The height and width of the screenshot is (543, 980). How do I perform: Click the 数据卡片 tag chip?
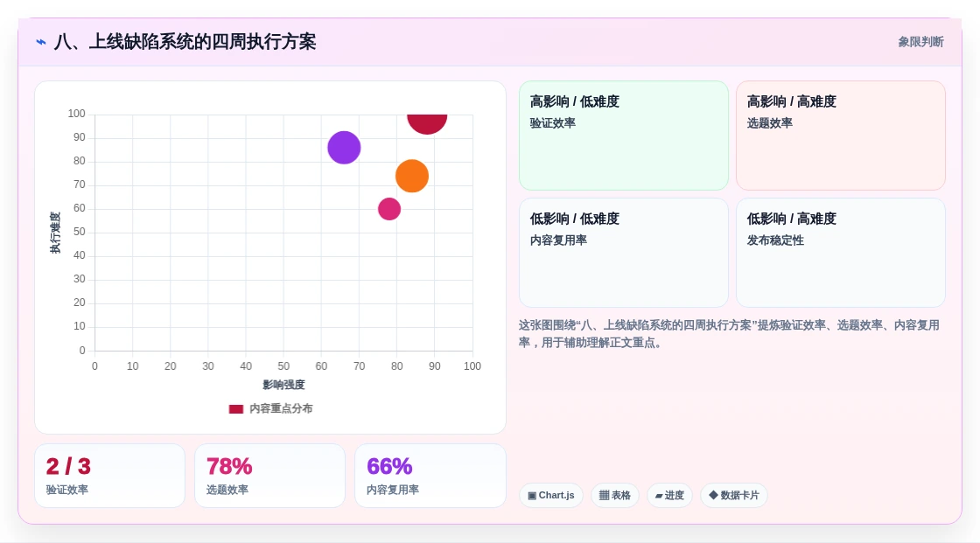coord(734,496)
